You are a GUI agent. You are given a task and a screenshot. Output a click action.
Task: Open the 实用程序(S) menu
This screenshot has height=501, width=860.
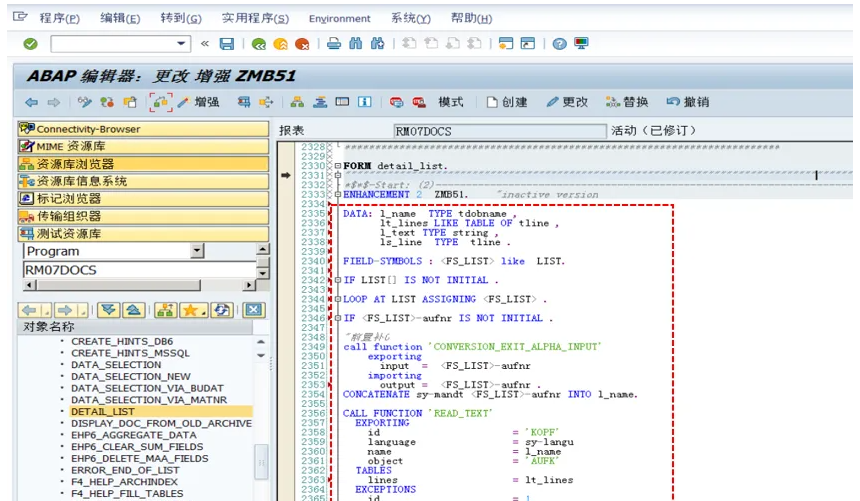pyautogui.click(x=255, y=18)
